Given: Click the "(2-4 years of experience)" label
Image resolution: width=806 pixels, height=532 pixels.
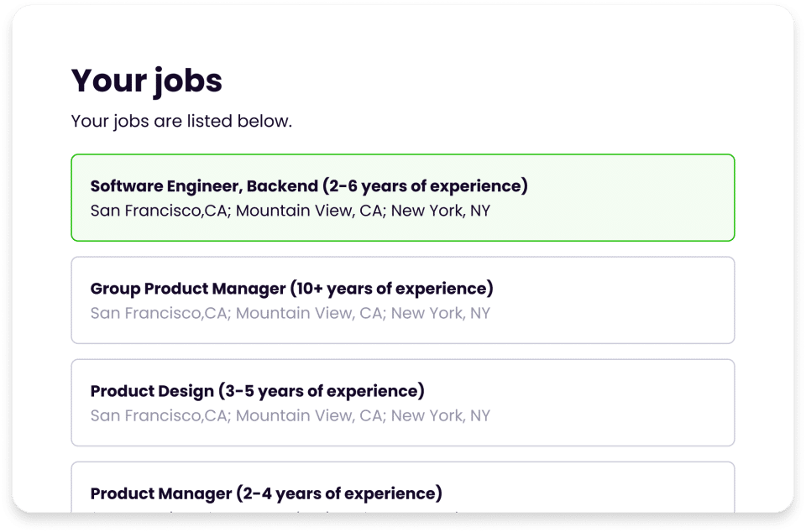Looking at the screenshot, I should pos(338,493).
